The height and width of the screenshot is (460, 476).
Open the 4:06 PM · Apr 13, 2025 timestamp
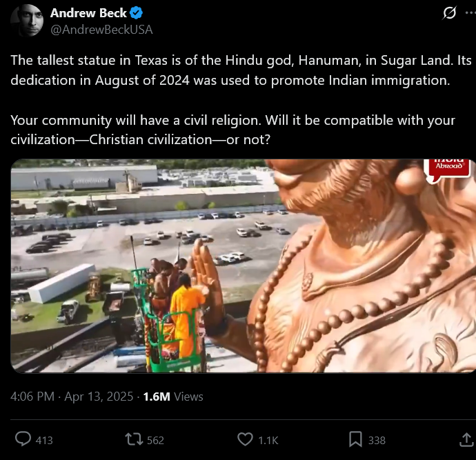72,397
